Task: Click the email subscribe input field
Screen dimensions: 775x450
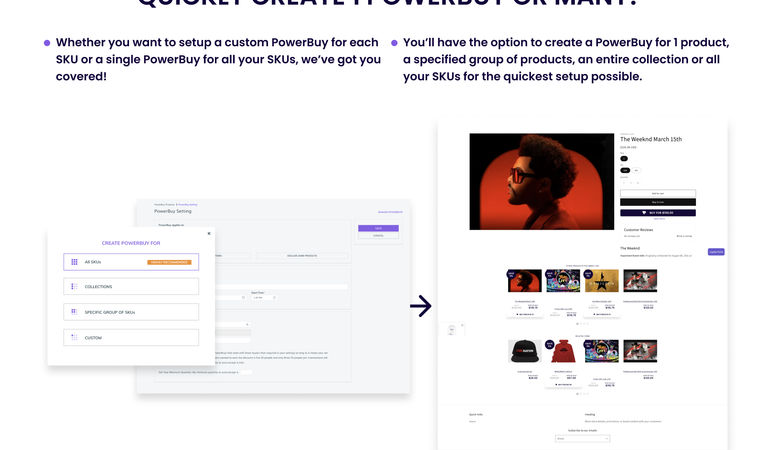Action: (x=582, y=438)
